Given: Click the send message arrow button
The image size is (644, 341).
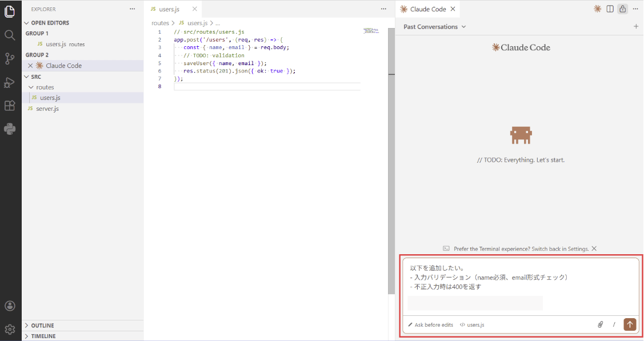Looking at the screenshot, I should 630,324.
